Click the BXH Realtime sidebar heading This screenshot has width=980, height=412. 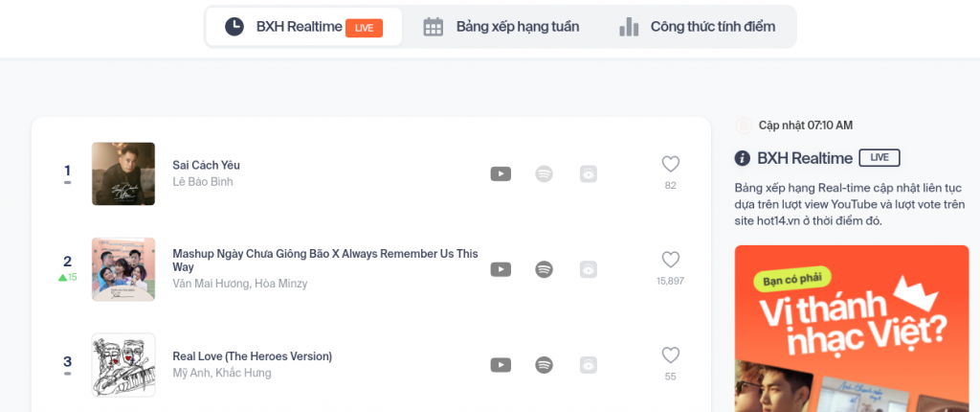(x=805, y=158)
